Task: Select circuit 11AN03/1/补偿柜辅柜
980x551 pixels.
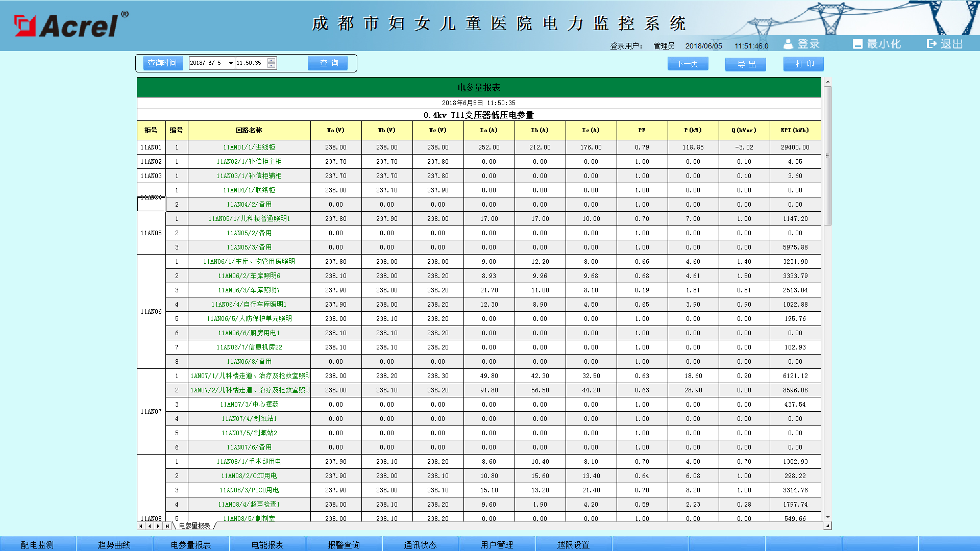Action: [x=249, y=176]
